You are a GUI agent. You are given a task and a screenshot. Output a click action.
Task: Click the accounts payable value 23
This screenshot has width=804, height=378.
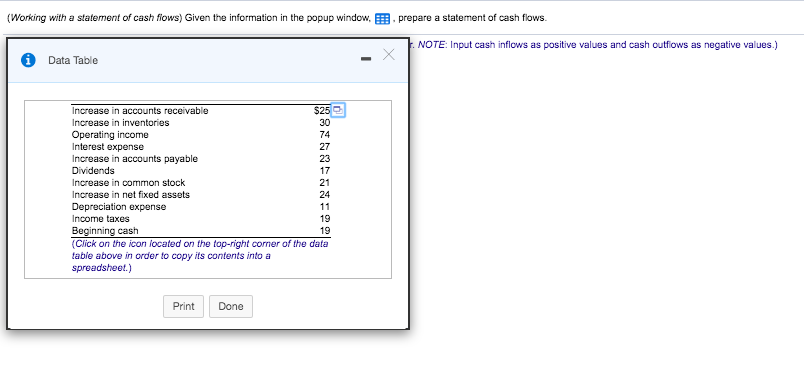tap(325, 158)
